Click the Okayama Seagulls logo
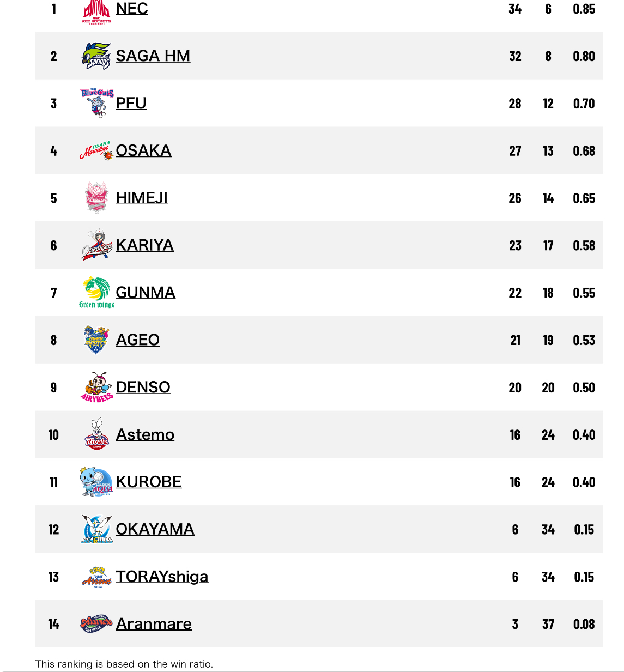The image size is (624, 672). click(97, 529)
